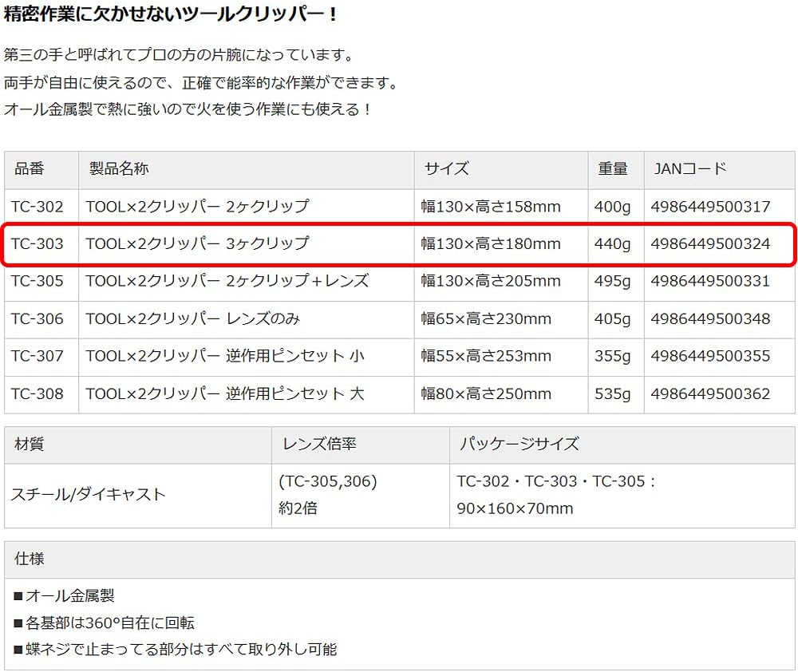This screenshot has width=798, height=672.
Task: Click the JANコード column header
Action: pyautogui.click(x=719, y=169)
